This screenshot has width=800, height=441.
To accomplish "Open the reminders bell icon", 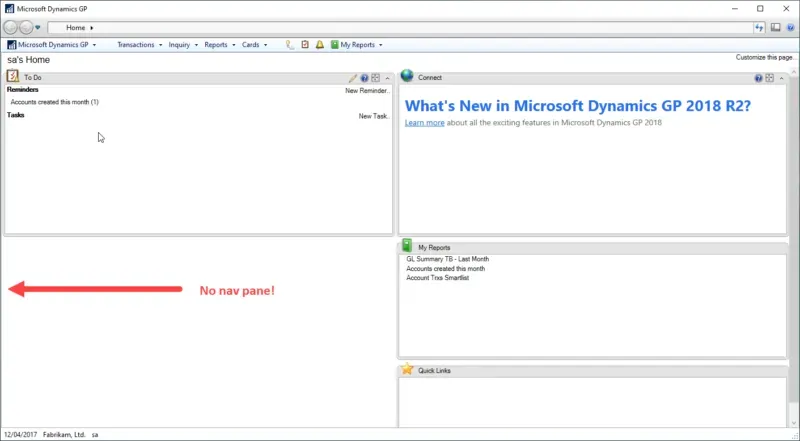I will (320, 45).
